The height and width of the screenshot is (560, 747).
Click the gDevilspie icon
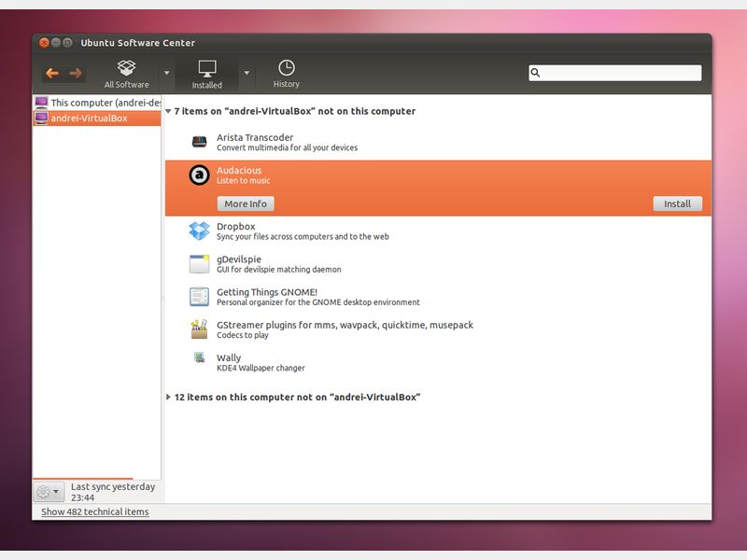pyautogui.click(x=199, y=264)
